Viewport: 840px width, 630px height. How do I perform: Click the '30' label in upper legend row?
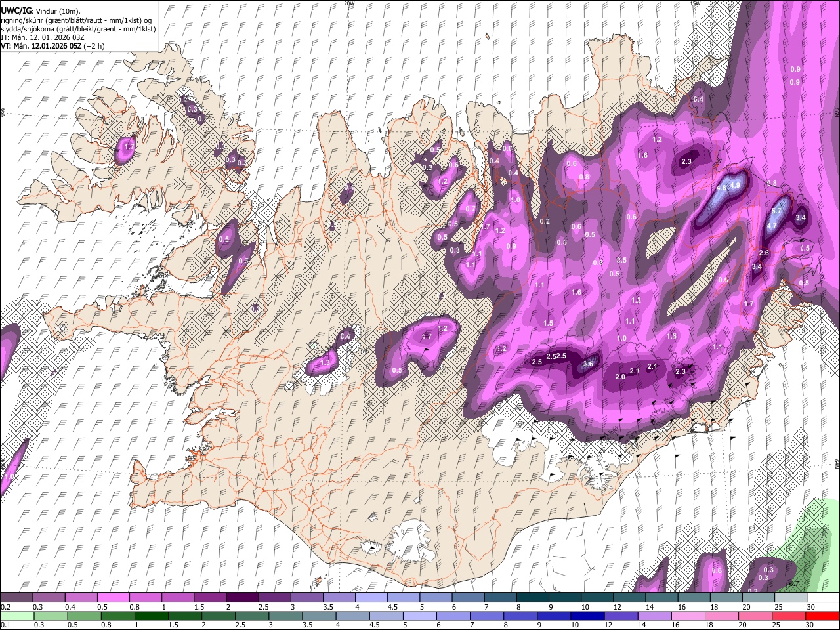[x=811, y=607]
